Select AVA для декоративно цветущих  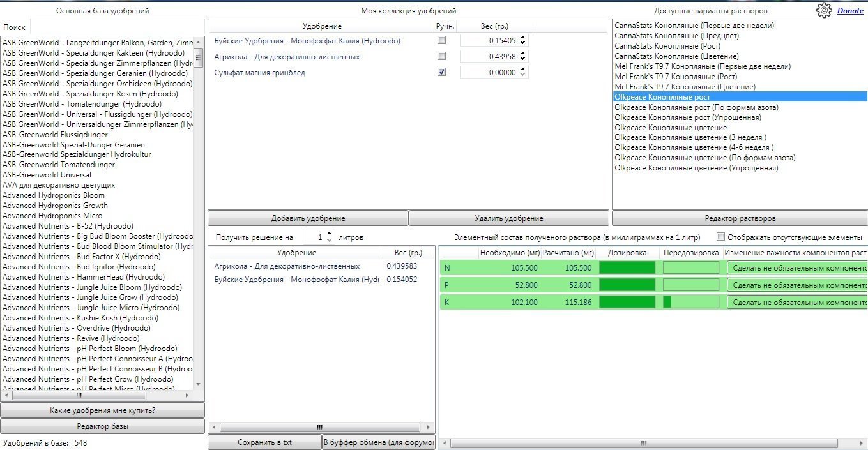(59, 185)
